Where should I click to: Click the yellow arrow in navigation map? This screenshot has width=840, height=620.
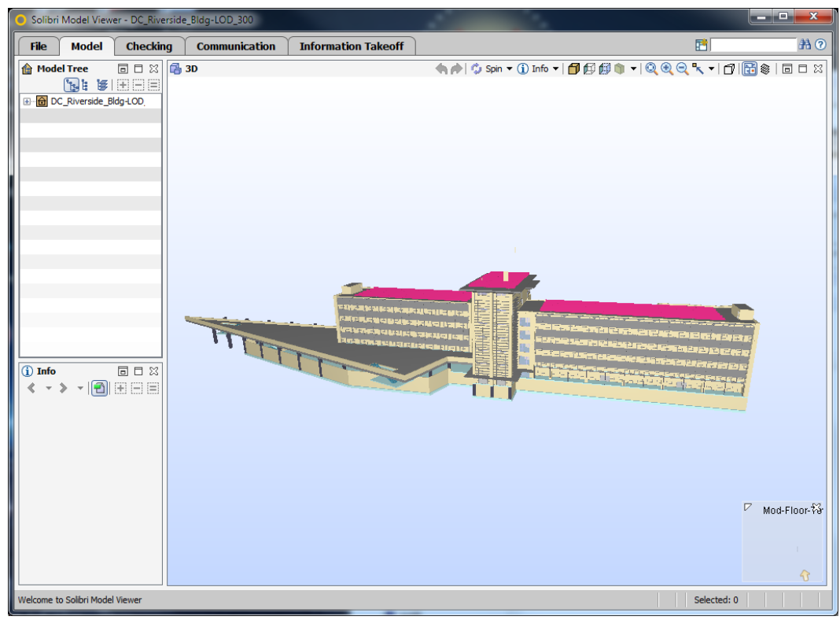coord(805,575)
